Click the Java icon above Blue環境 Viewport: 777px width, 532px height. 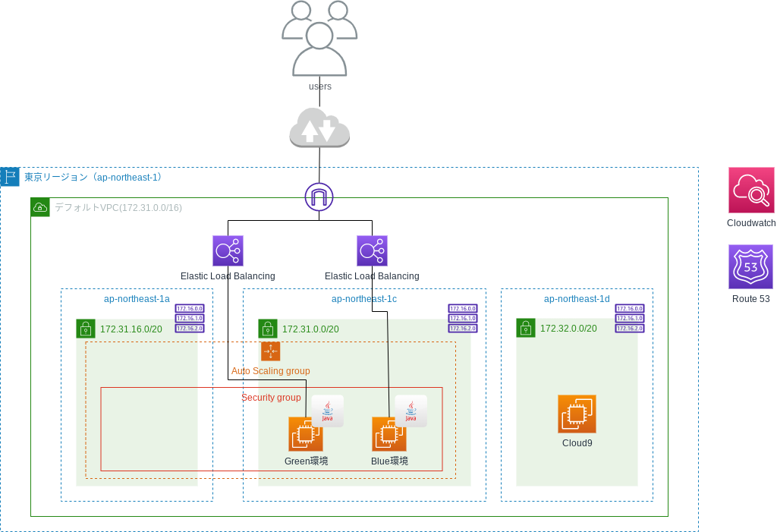click(x=411, y=411)
